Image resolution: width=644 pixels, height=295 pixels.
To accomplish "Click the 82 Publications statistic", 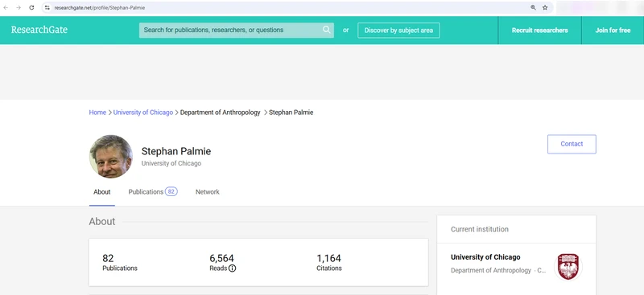I will (119, 263).
